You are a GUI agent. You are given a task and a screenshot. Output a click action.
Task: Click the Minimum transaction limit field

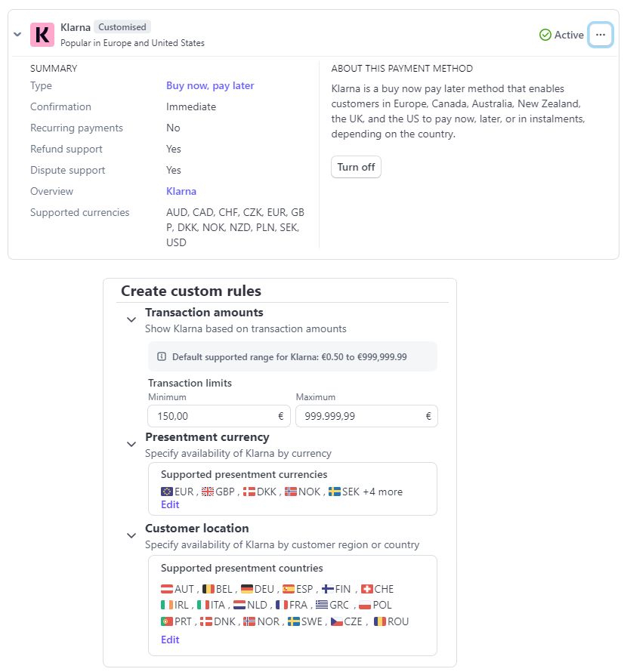coord(212,416)
